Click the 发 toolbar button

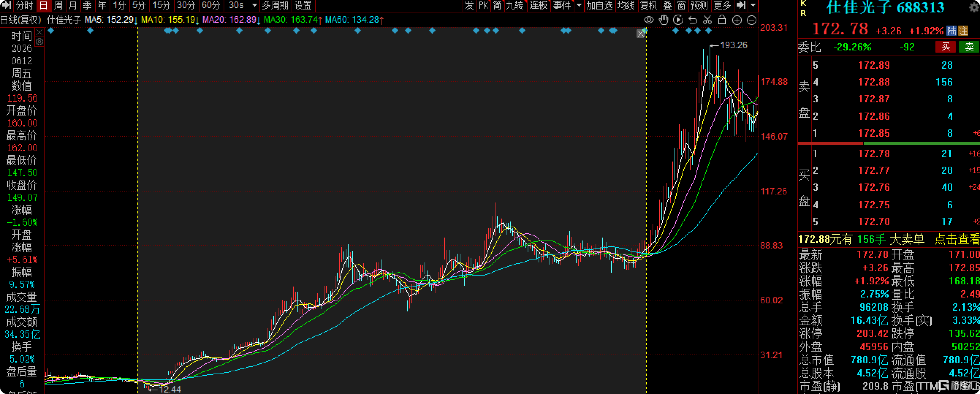tap(469, 5)
